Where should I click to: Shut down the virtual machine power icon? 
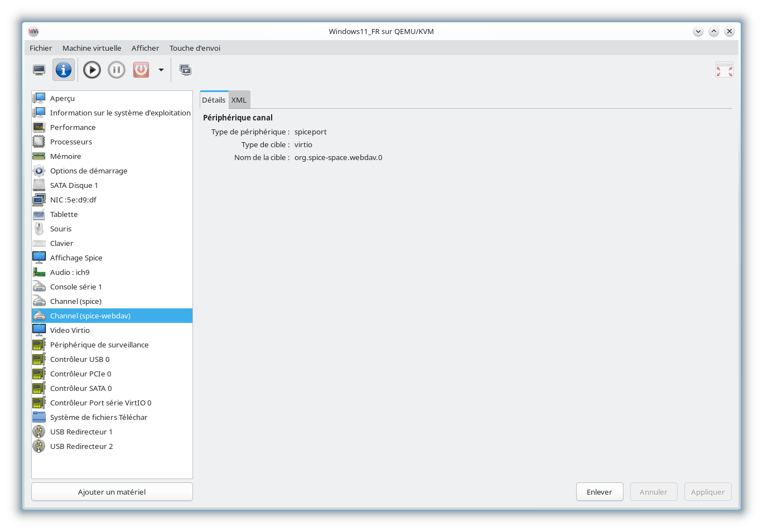coord(141,70)
